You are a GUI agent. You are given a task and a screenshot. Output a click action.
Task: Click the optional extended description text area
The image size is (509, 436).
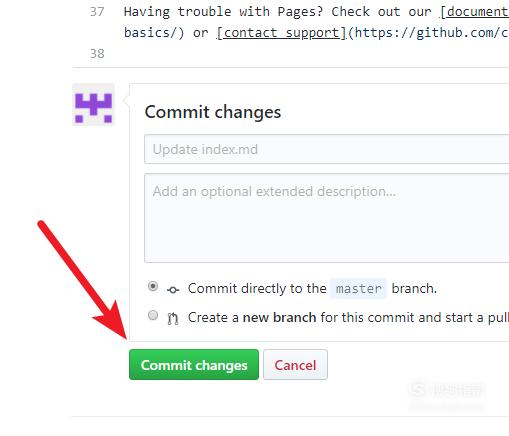click(326, 218)
